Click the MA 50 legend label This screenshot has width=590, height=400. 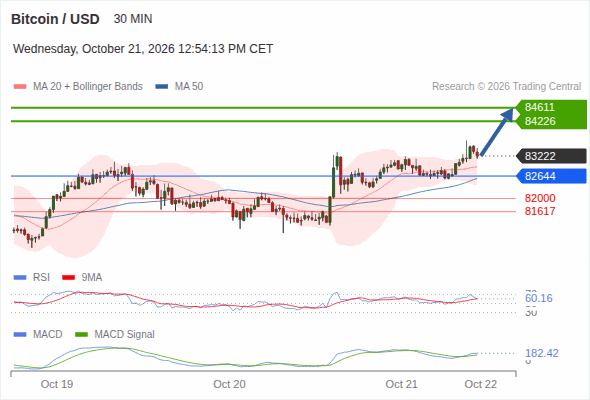189,87
